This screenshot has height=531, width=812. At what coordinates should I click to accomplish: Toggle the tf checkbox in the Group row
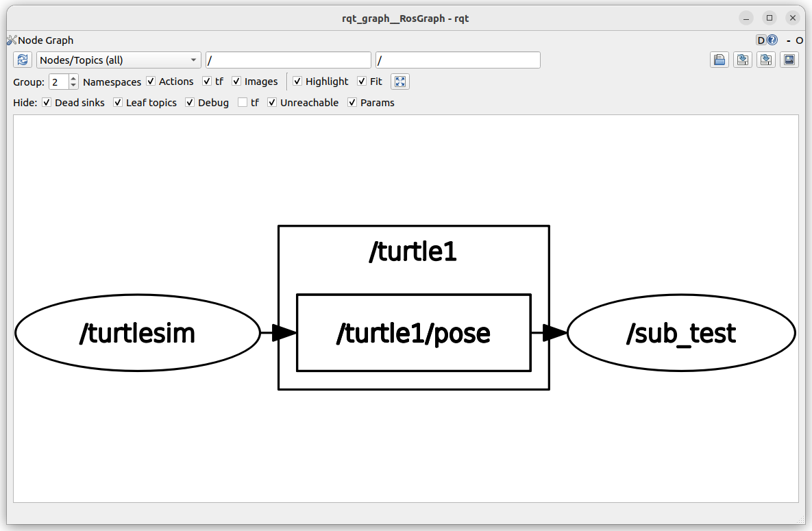(x=207, y=82)
